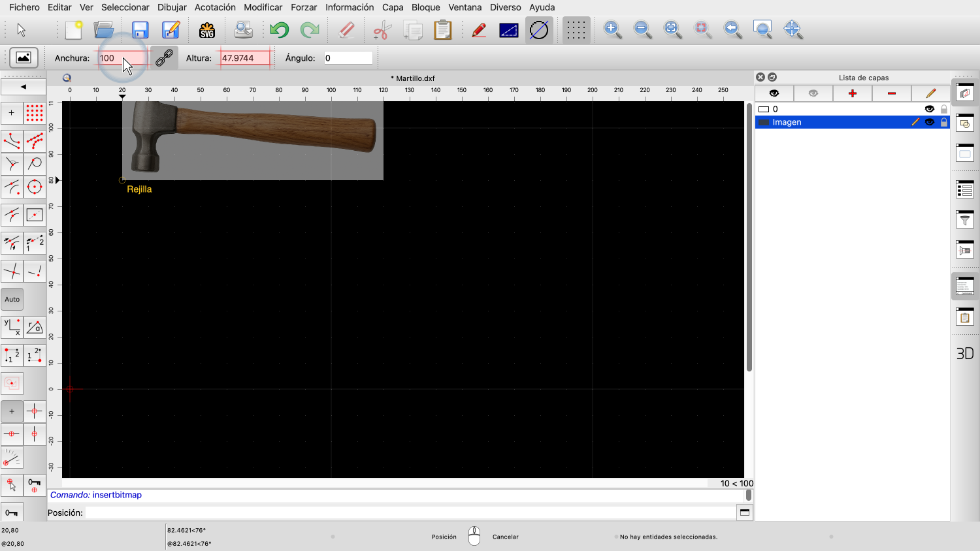Toggle visibility of layer 0
980x551 pixels.
pyautogui.click(x=929, y=109)
